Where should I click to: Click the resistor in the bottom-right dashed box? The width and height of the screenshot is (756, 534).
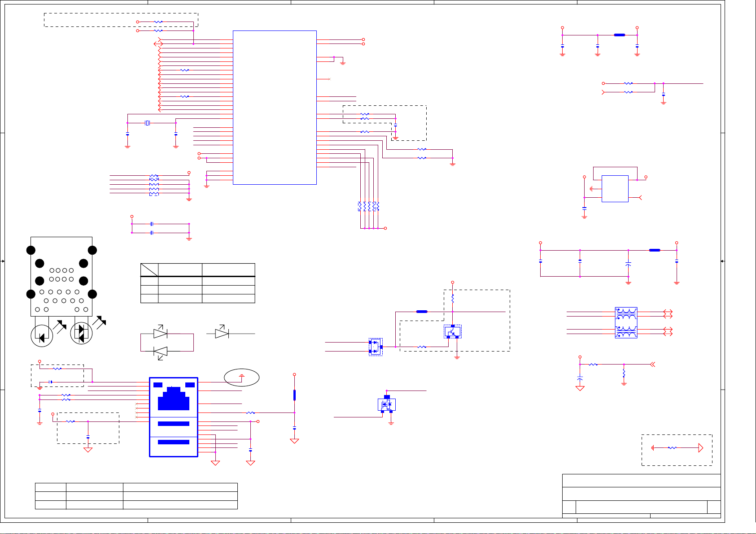(x=672, y=447)
